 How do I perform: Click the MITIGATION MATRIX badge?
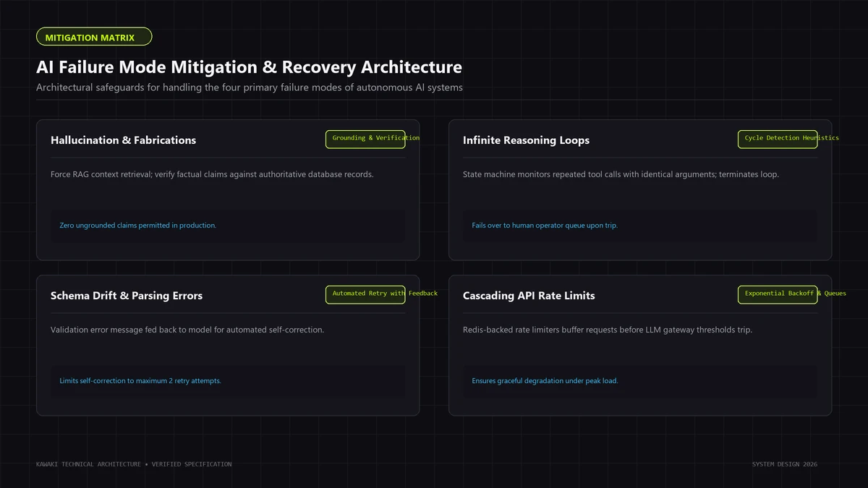pos(94,37)
